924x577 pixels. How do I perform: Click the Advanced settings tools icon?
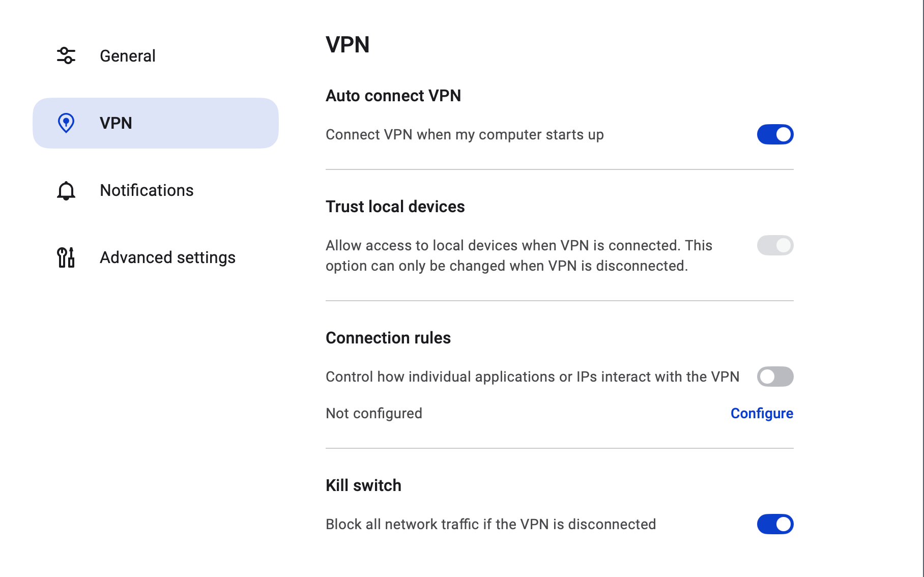66,257
